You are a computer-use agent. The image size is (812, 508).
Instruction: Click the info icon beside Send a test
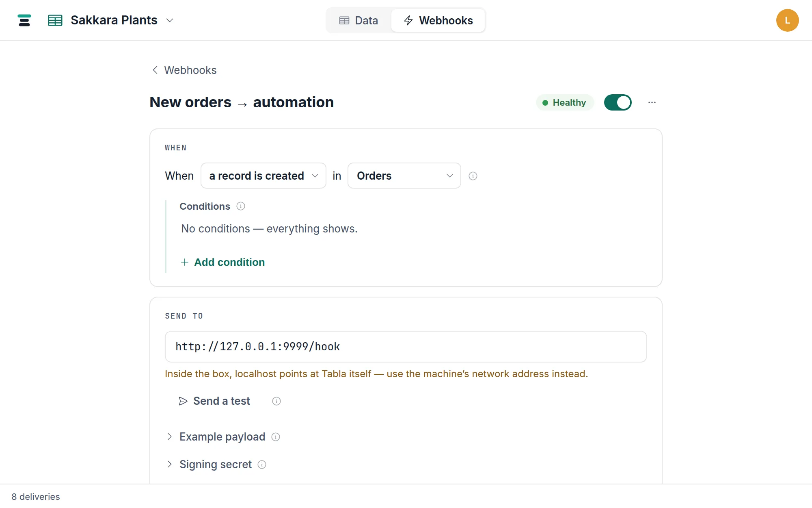pos(276,401)
